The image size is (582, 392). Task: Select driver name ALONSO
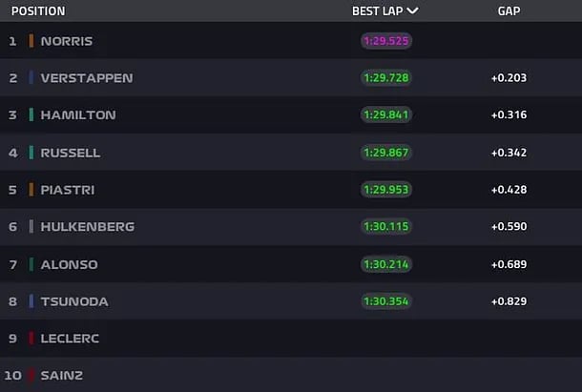click(x=70, y=264)
